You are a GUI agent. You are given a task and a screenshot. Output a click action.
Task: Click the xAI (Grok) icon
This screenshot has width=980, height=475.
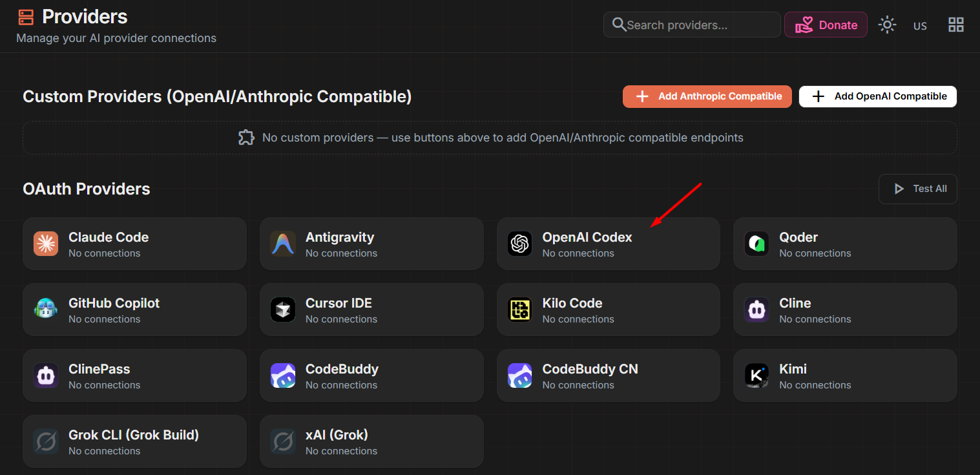[x=283, y=441]
